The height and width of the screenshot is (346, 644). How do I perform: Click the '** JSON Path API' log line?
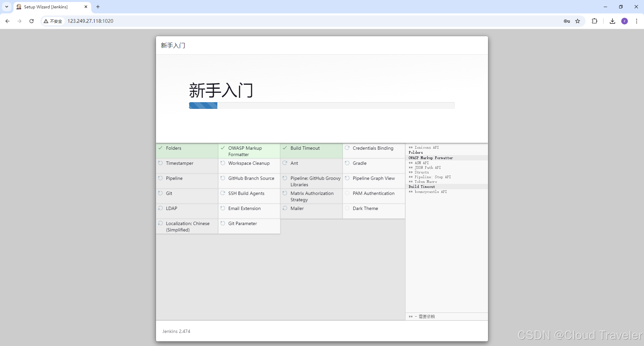point(425,167)
